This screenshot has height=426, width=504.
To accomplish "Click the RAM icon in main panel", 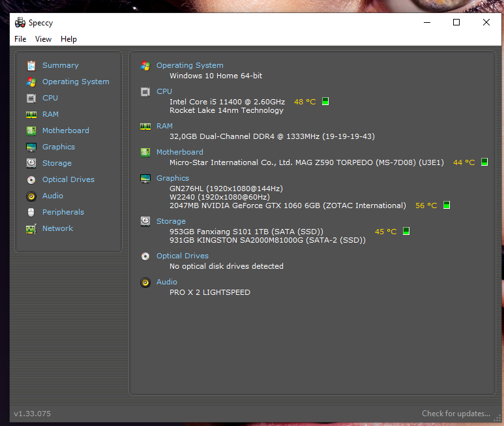I will click(145, 127).
